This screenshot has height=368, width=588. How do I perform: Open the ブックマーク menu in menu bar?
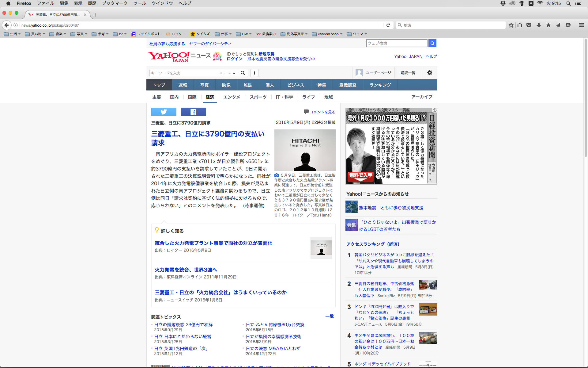(x=115, y=3)
